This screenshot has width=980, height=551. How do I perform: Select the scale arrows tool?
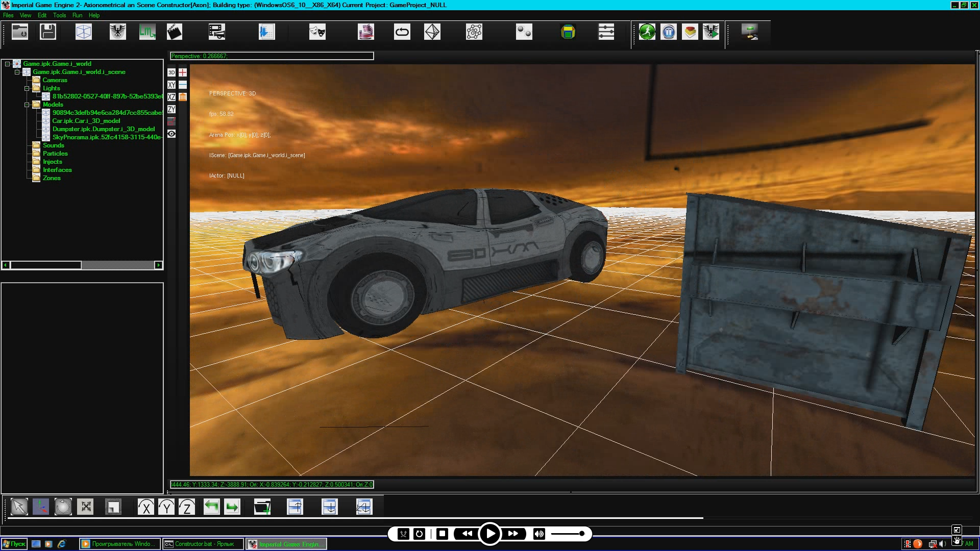[x=85, y=507]
